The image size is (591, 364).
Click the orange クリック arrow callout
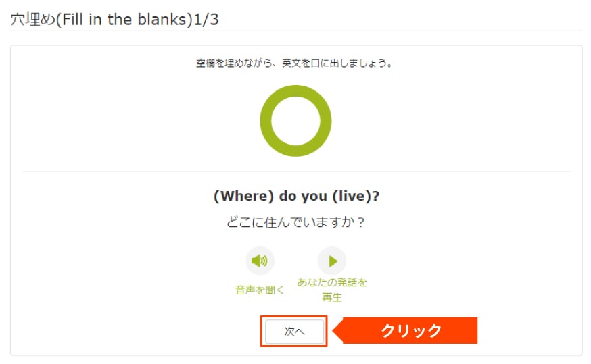(x=406, y=330)
